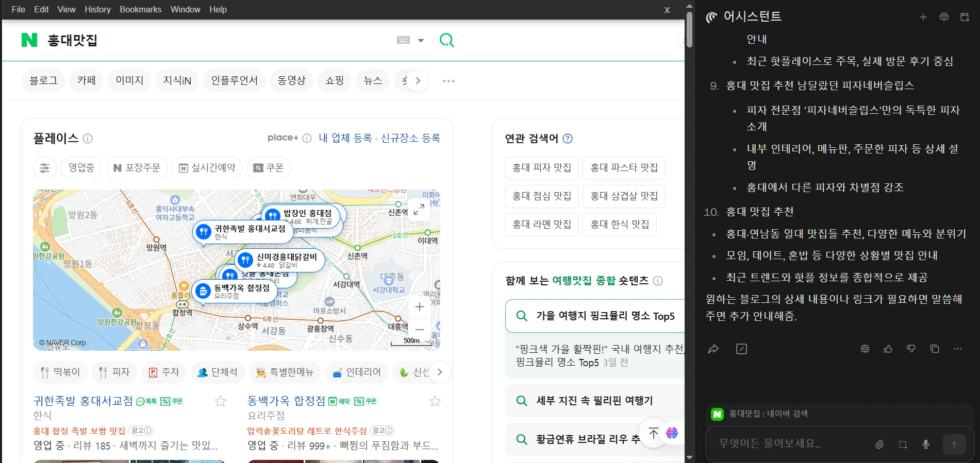Open the virtual keyboard dropdown arrow

(421, 40)
